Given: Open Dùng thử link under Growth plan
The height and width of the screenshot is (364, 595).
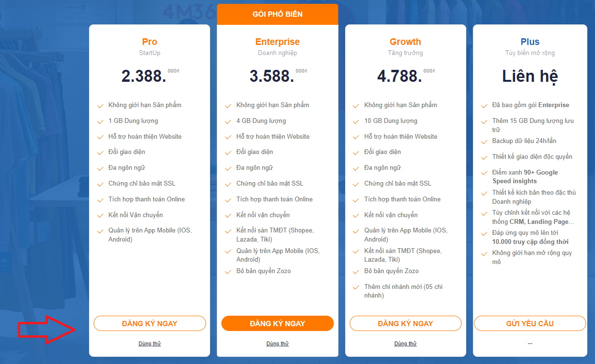Looking at the screenshot, I should (x=405, y=343).
